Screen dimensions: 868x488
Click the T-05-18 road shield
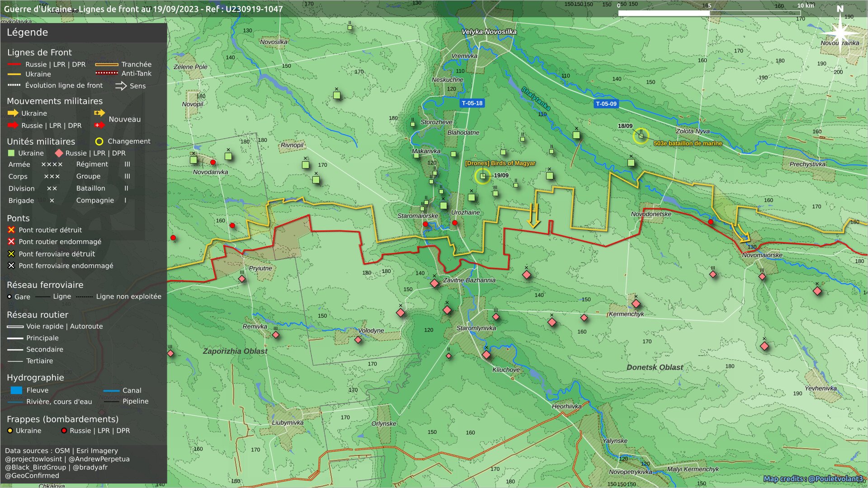click(472, 103)
